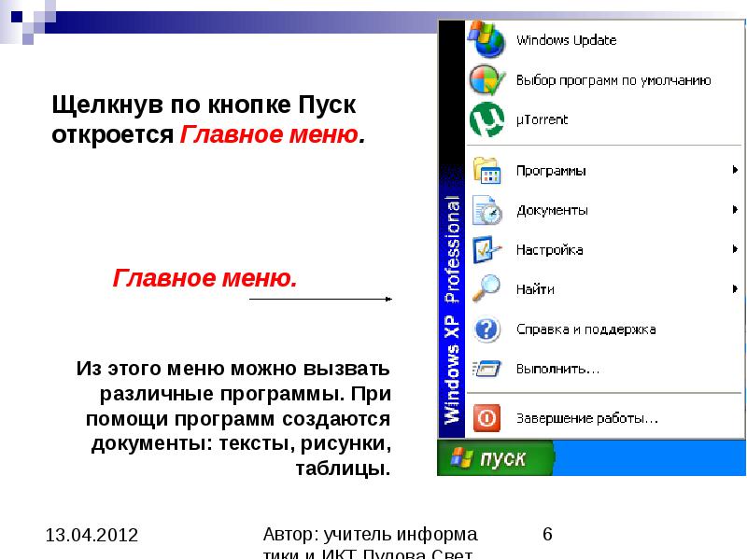Screen dimensions: 747x560
Task: Click the Справка и поддержка question icon
Action: 486,329
